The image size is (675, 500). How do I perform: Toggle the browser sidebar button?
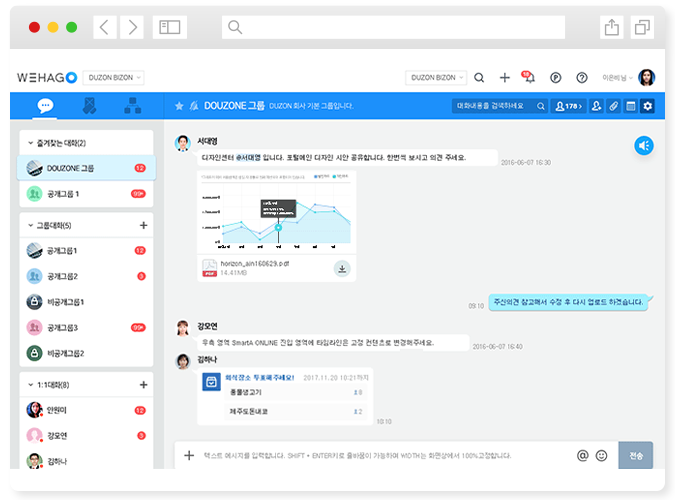click(170, 27)
